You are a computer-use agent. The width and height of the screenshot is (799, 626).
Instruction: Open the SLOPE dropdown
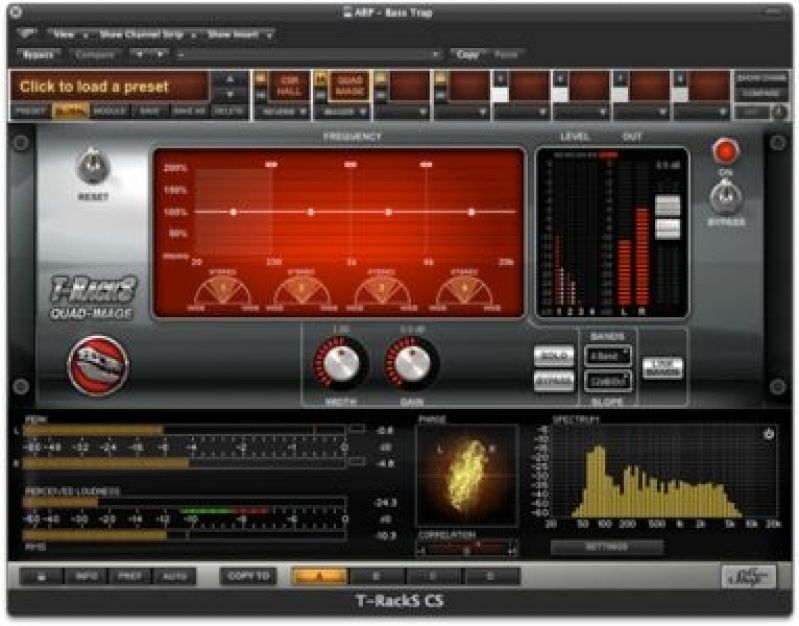[x=608, y=381]
